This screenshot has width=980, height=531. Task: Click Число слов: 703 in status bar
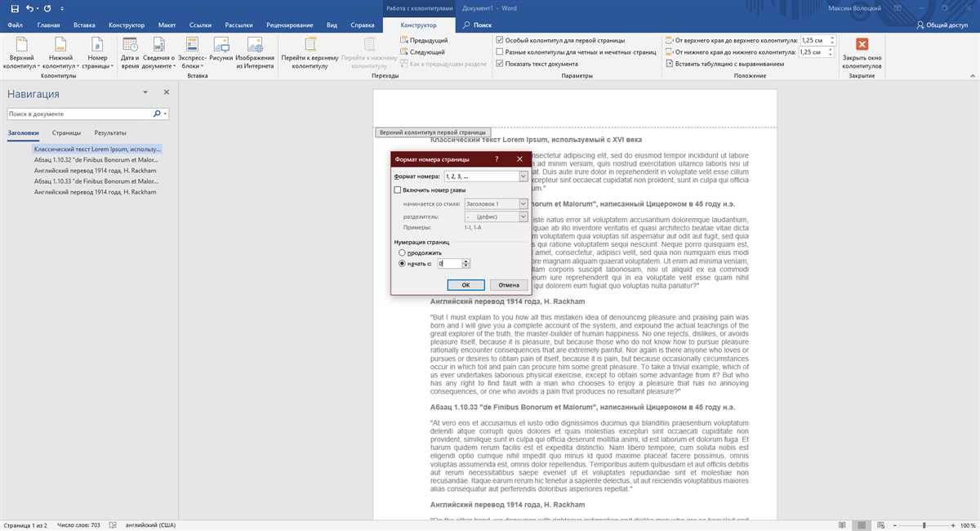(x=79, y=524)
